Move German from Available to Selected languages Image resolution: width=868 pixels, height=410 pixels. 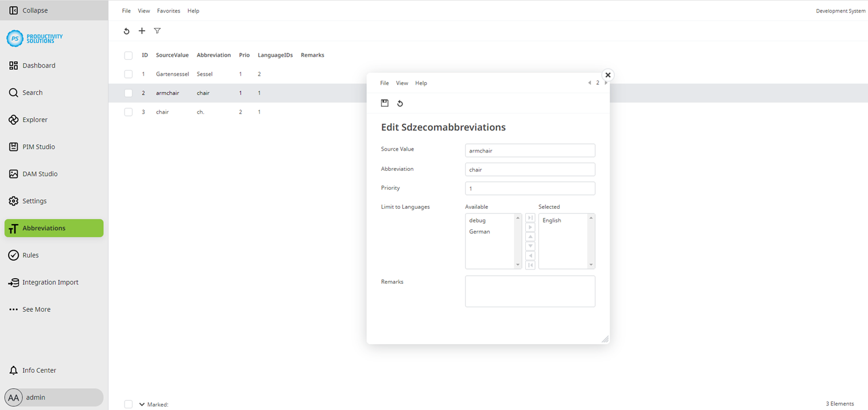coord(530,227)
